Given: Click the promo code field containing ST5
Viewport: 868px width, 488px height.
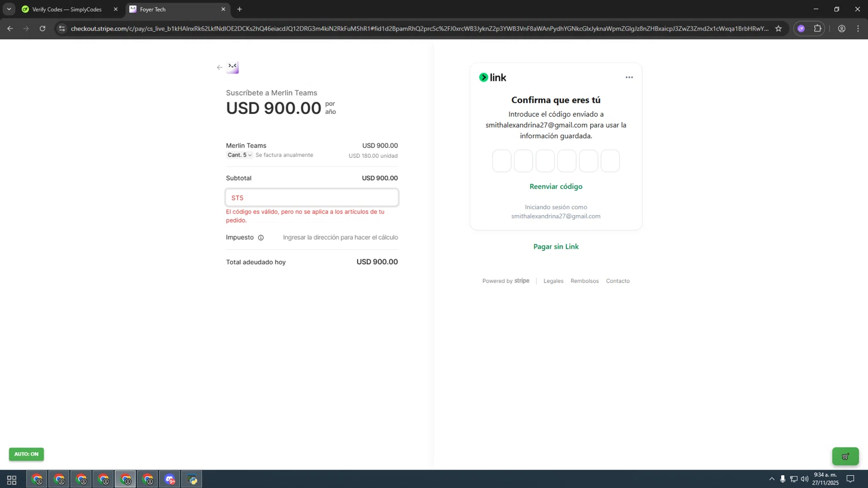Looking at the screenshot, I should [312, 198].
